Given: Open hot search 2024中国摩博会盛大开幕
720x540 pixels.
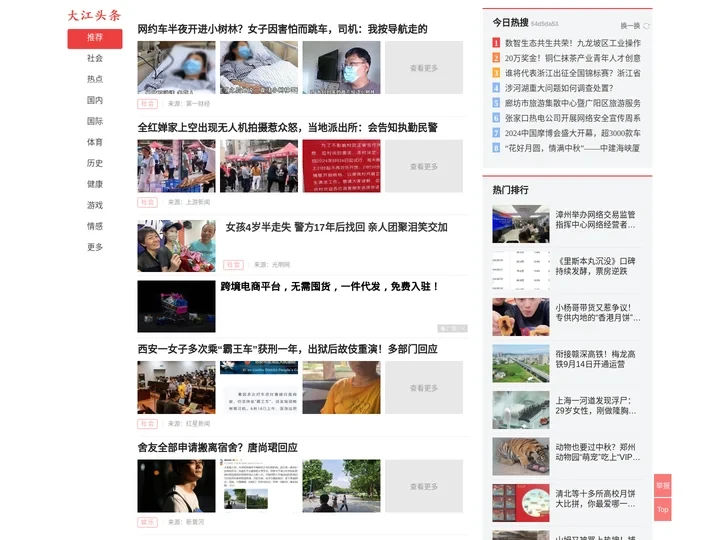Looking at the screenshot, I should click(x=573, y=133).
